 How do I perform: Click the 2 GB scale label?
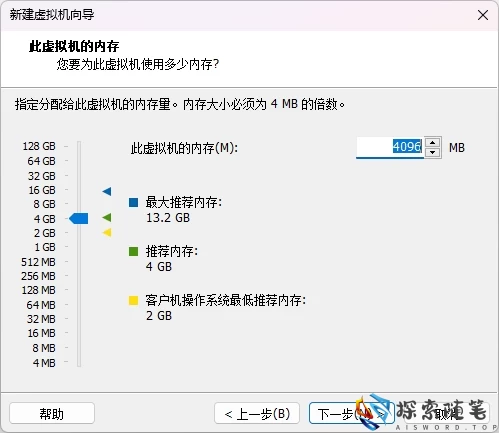[x=44, y=233]
